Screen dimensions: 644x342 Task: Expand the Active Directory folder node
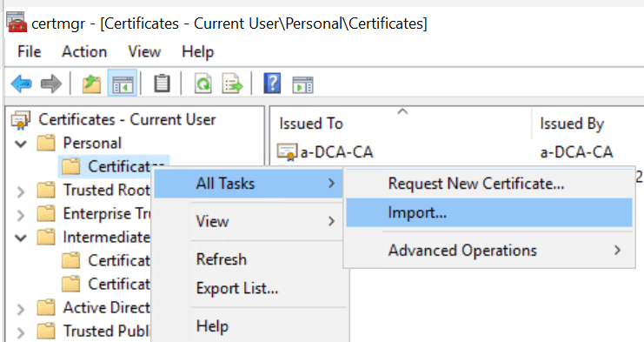click(x=21, y=309)
